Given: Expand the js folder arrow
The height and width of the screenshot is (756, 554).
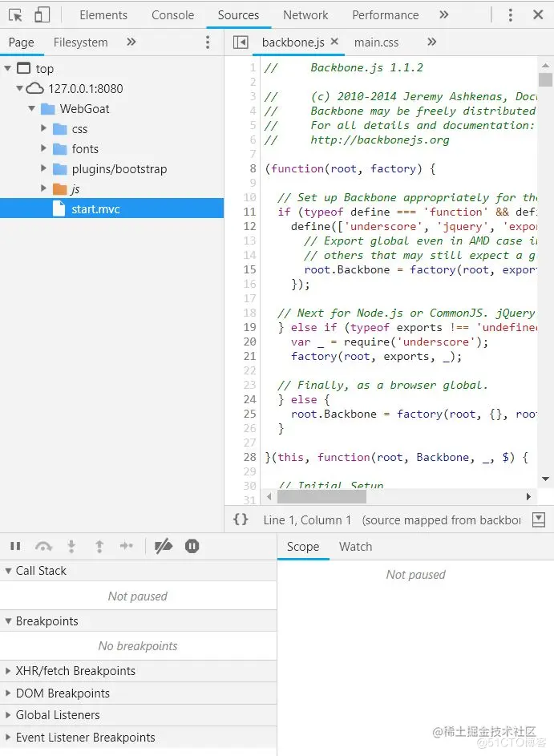Looking at the screenshot, I should pos(43,188).
